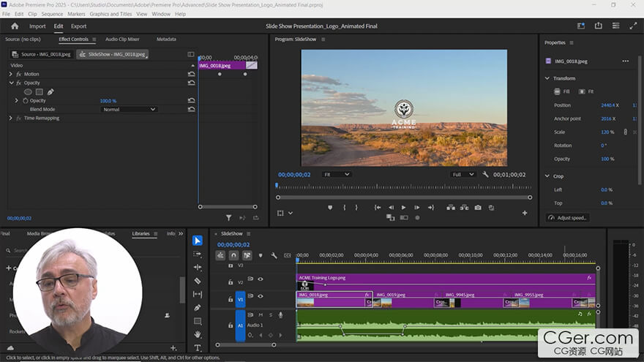Create an ellipse mask under Opacity
Image resolution: width=644 pixels, height=362 pixels.
(29, 92)
